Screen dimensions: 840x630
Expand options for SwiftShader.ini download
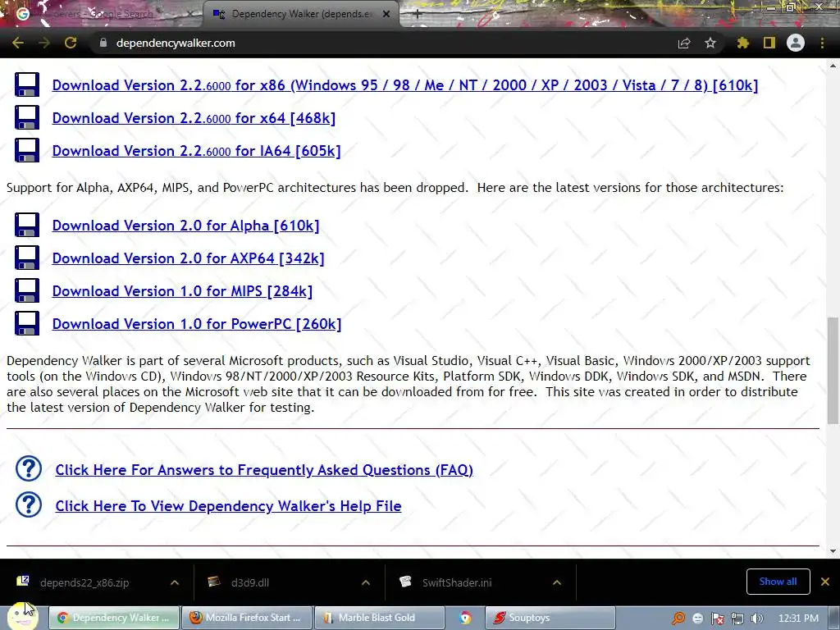point(557,582)
